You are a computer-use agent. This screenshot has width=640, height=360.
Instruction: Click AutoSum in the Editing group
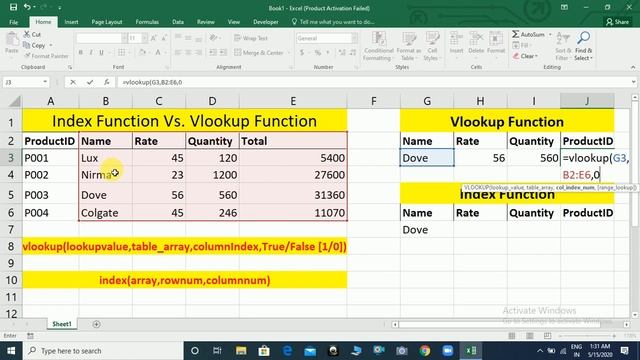529,35
